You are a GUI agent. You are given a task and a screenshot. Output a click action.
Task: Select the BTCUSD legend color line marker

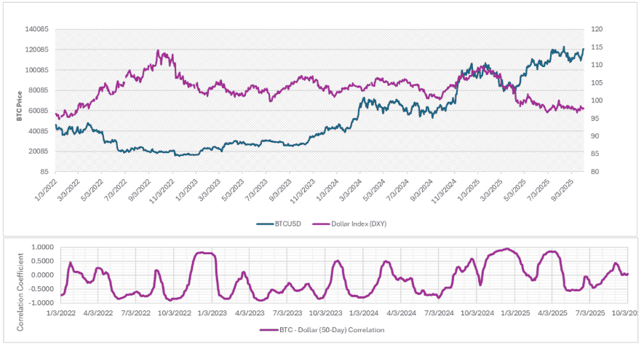[265, 224]
